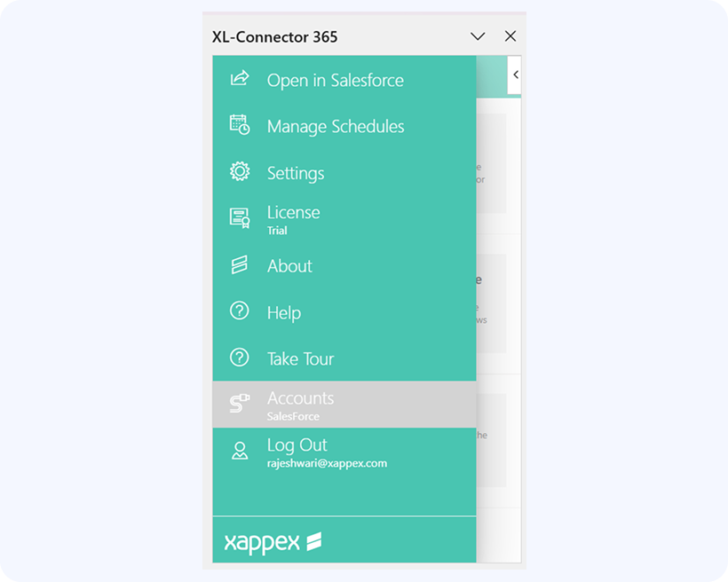The height and width of the screenshot is (582, 728).
Task: Close the XL-Connector 365 pane
Action: point(510,36)
